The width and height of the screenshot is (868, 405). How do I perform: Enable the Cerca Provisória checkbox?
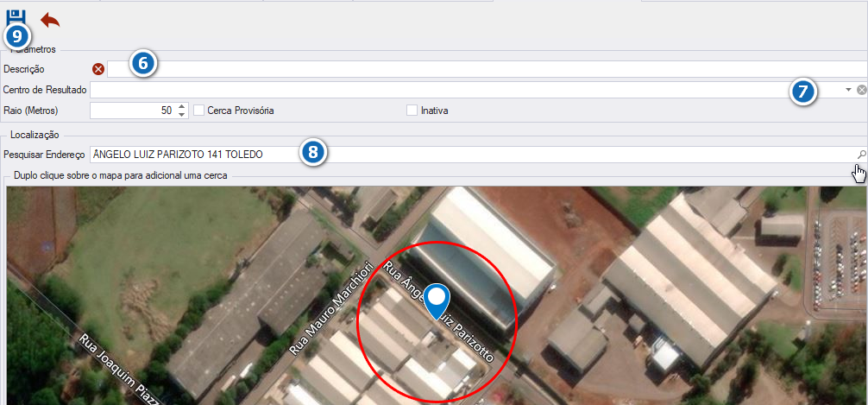(198, 111)
